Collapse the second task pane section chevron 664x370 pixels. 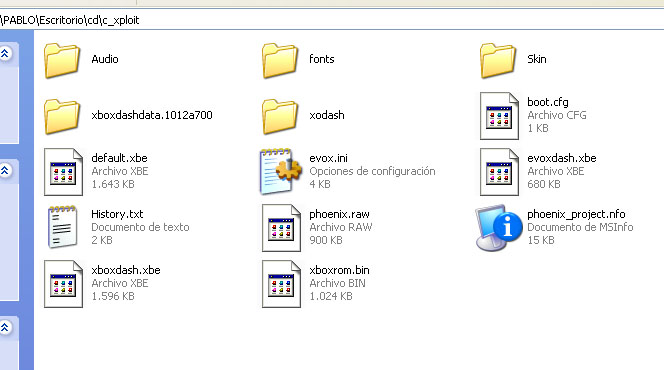[x=5, y=170]
